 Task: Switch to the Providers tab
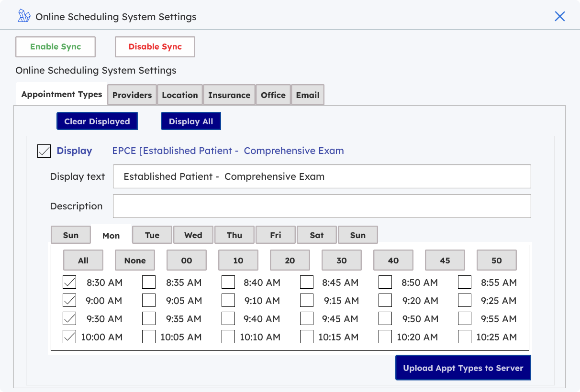point(132,95)
